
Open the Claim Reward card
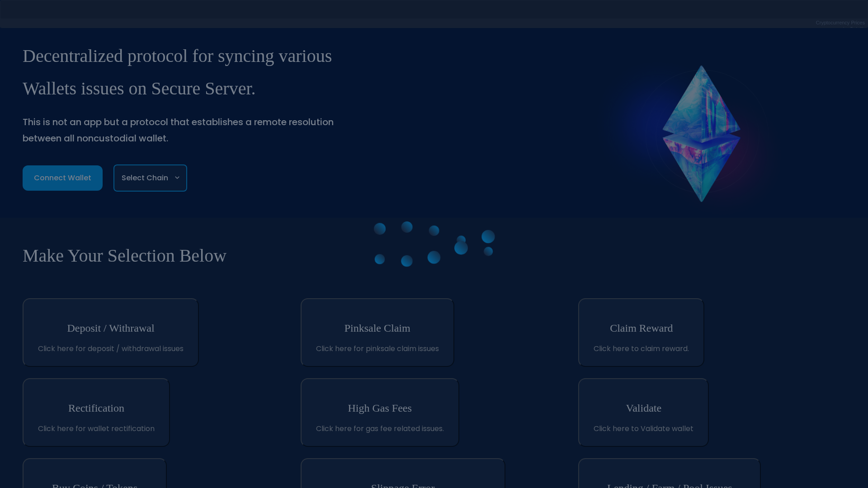(x=641, y=333)
